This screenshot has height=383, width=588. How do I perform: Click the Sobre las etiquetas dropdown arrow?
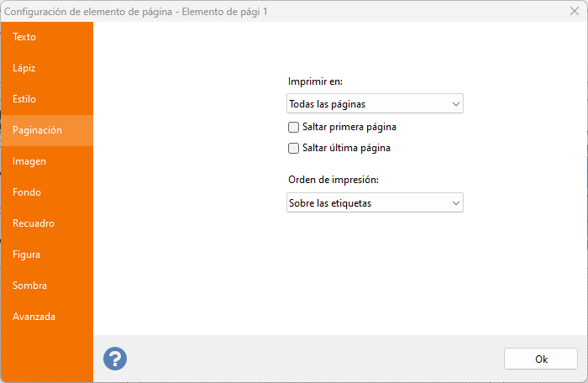[x=455, y=203]
